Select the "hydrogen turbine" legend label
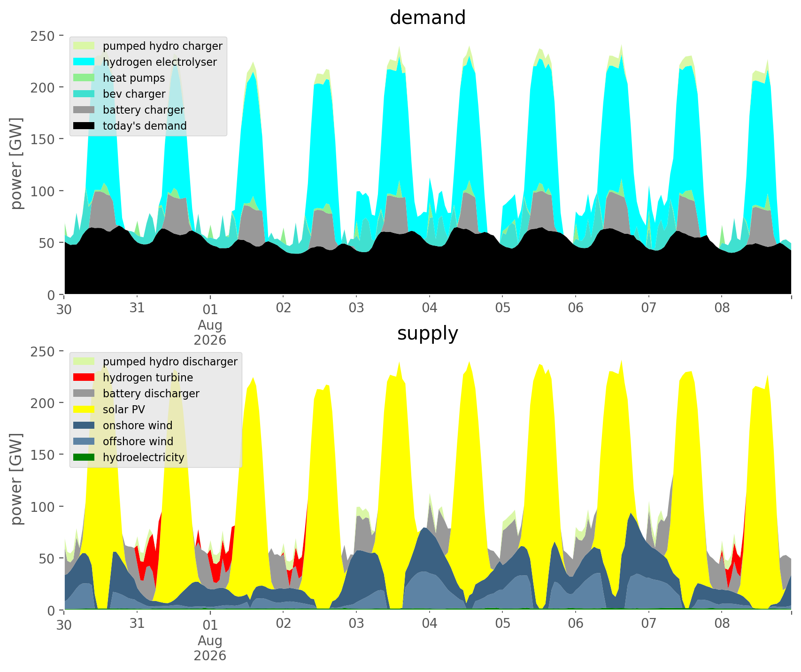801x672 pixels. coord(148,378)
